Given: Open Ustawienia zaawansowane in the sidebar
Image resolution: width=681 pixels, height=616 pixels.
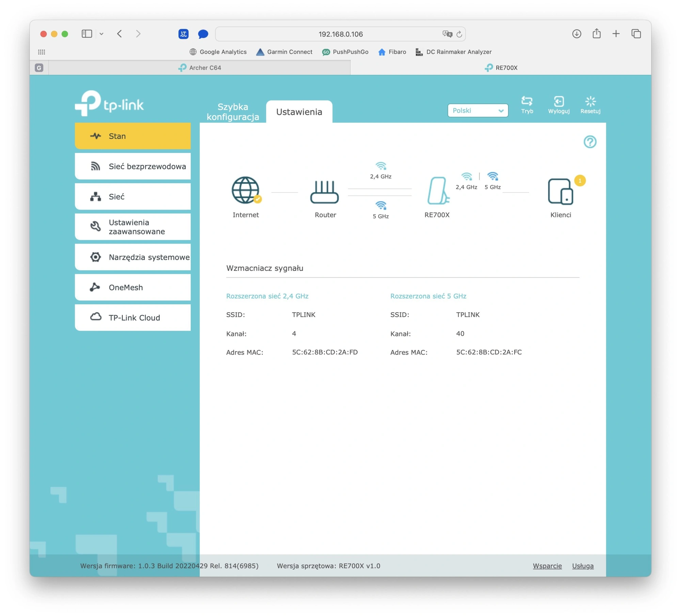Looking at the screenshot, I should [x=133, y=227].
